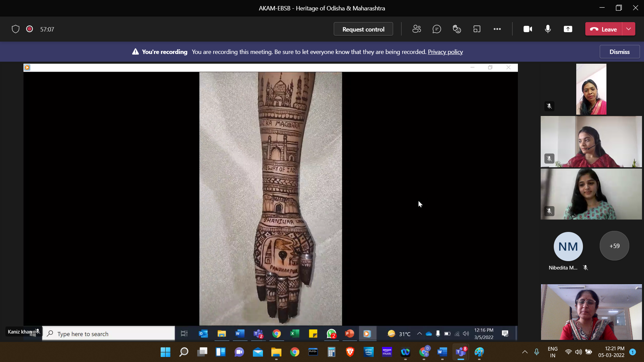Image resolution: width=644 pixels, height=362 pixels.
Task: Open Prime Video on taskbar
Action: [368, 352]
